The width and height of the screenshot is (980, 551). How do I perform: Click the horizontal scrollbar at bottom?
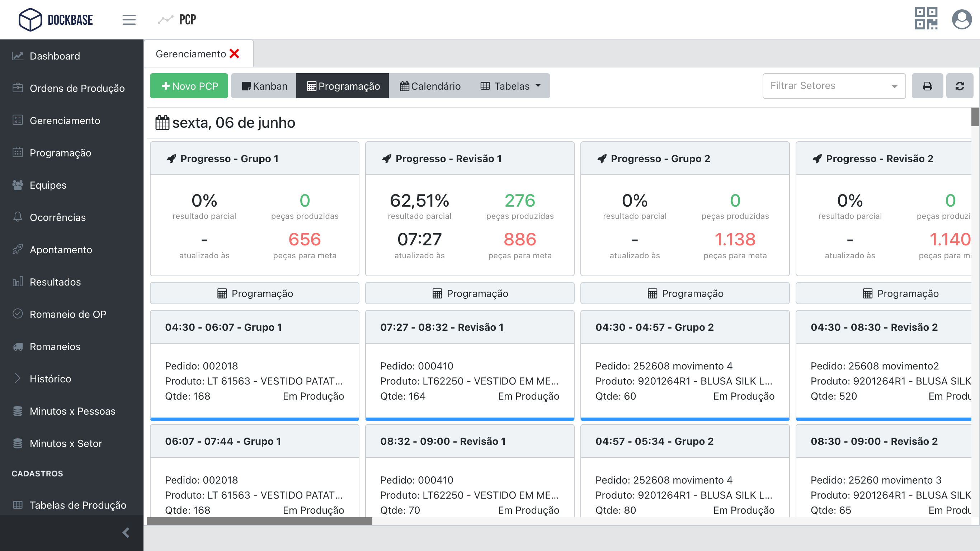pyautogui.click(x=259, y=521)
